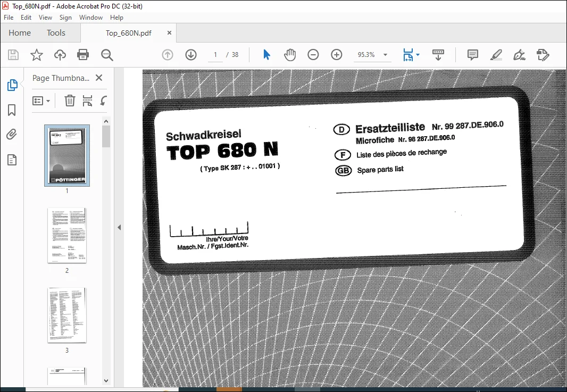Viewport: 567px width, 392px height.
Task: Go to previous page arrow
Action: [x=168, y=55]
